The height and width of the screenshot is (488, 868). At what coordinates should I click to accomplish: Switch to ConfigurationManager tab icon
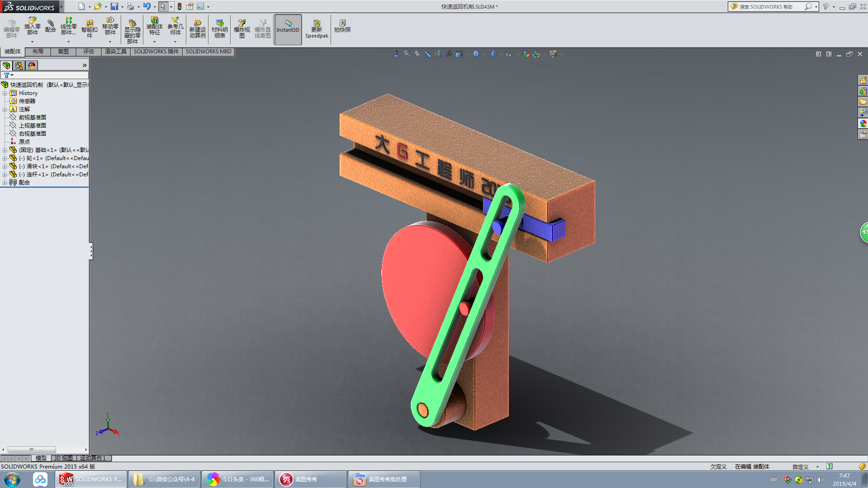19,66
